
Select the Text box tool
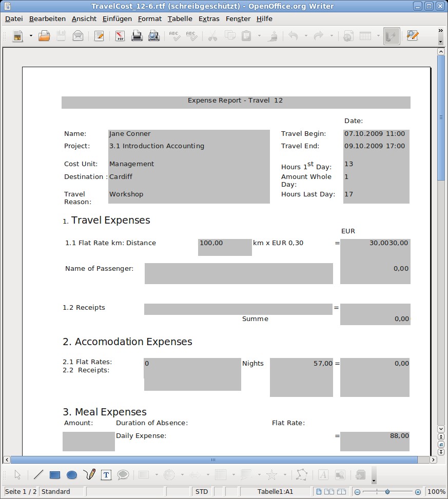[x=106, y=475]
